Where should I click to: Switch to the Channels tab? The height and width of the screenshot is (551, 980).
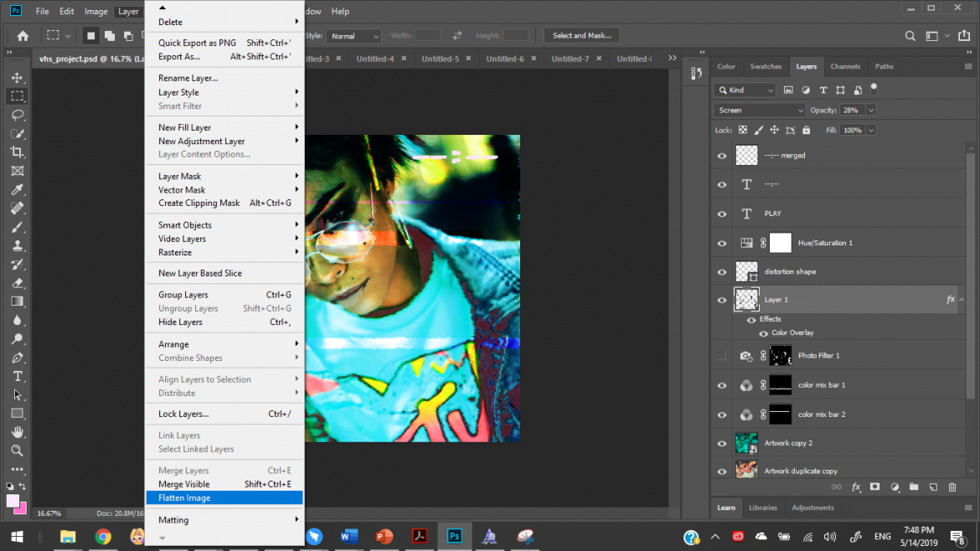pos(845,66)
